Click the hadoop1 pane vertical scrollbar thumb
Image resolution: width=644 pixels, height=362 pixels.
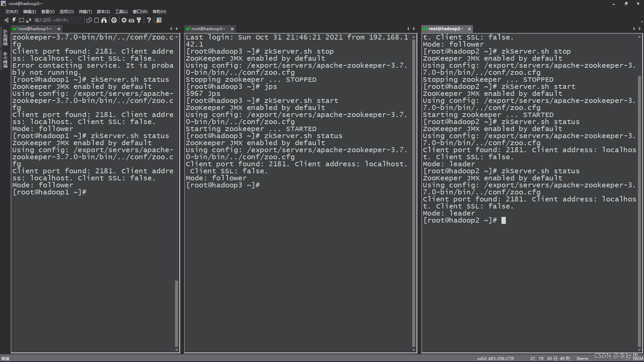pos(176,314)
